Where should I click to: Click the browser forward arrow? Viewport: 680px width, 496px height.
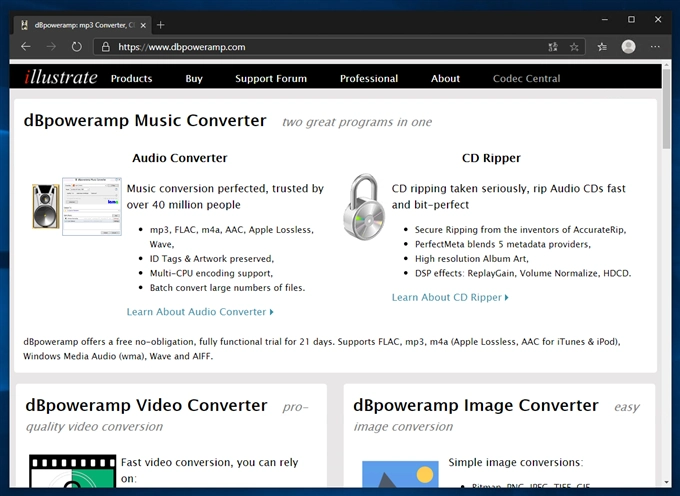pos(51,46)
